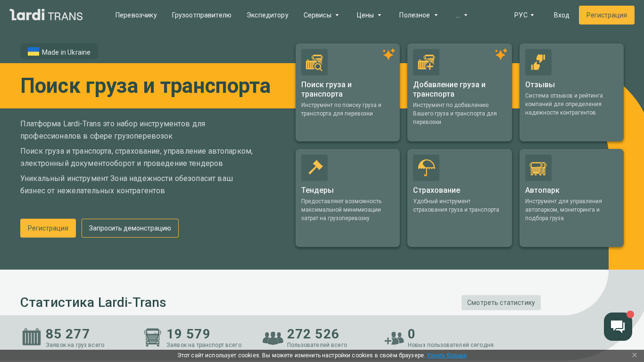This screenshot has height=362, width=644.
Task: Select the Страхование umbrella icon
Action: coord(426,168)
